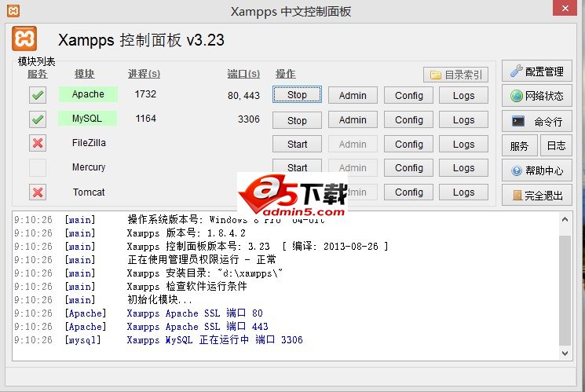Viewport: 585px width, 392px height.
Task: Click the 操作 column header
Action: (x=285, y=74)
